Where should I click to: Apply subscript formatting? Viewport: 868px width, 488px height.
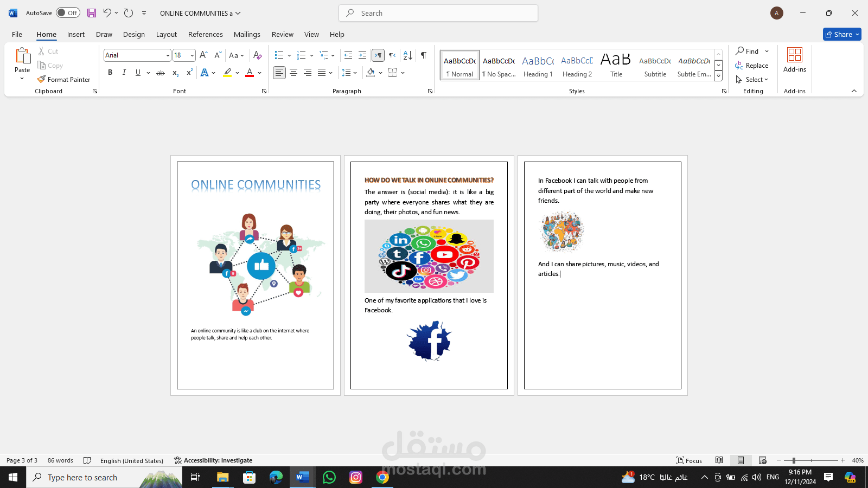[175, 73]
